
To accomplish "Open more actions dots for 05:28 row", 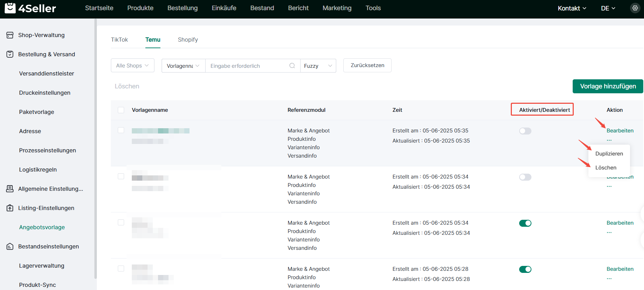I will pos(609,279).
